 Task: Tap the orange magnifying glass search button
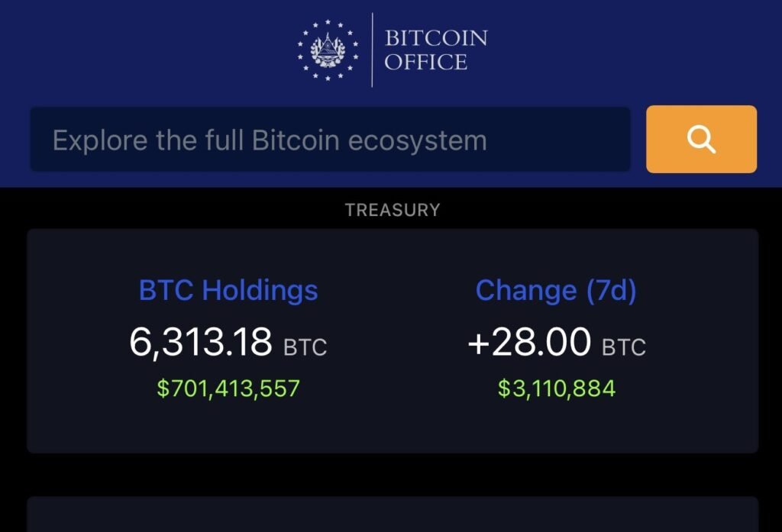(x=701, y=139)
